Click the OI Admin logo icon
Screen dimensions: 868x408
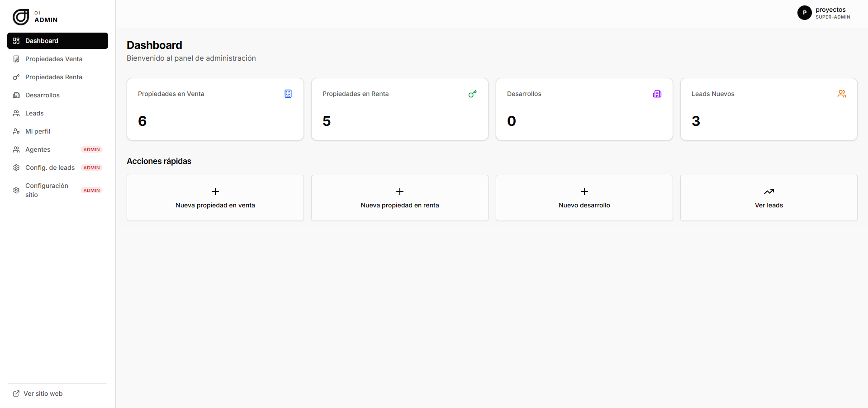21,17
